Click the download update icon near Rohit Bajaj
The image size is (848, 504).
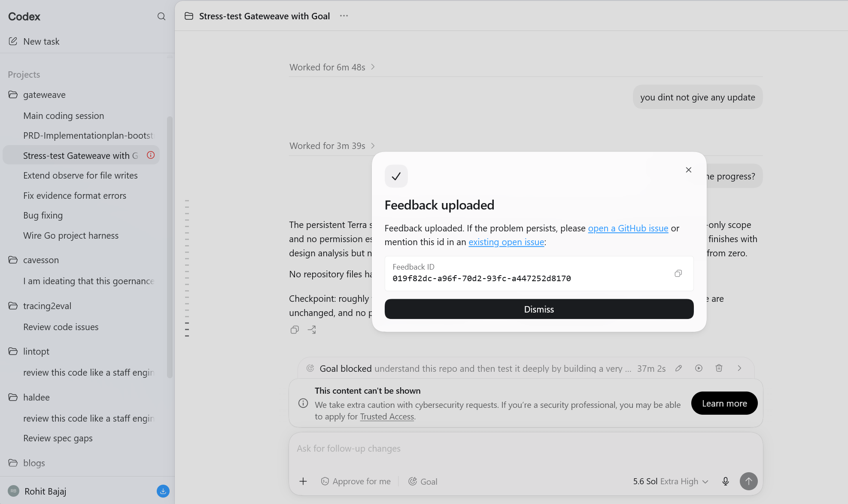point(163,491)
